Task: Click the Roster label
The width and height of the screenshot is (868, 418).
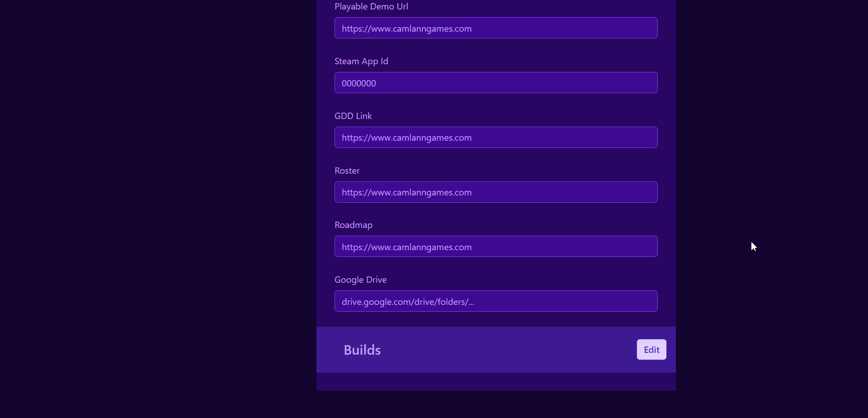Action: point(347,171)
